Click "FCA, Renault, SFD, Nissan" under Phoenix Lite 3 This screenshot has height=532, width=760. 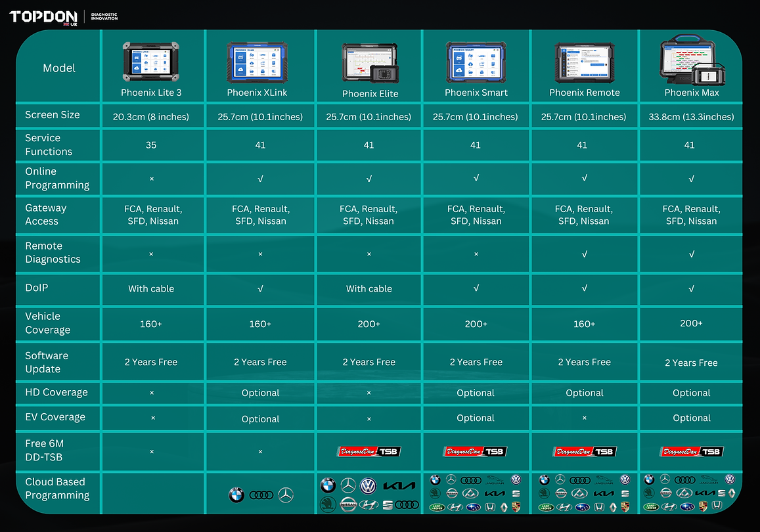coord(153,215)
